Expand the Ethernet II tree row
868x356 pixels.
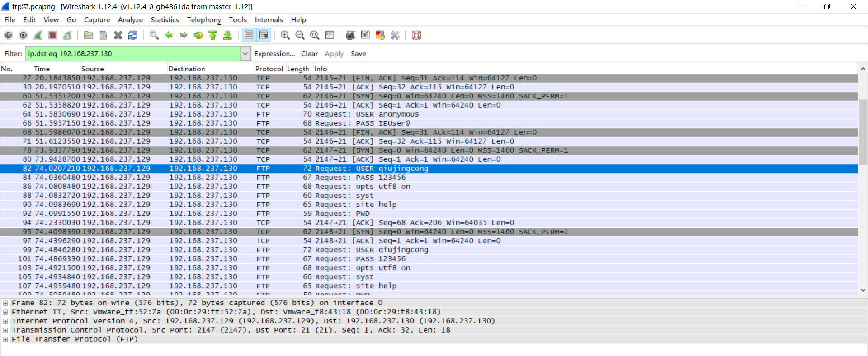click(x=5, y=312)
